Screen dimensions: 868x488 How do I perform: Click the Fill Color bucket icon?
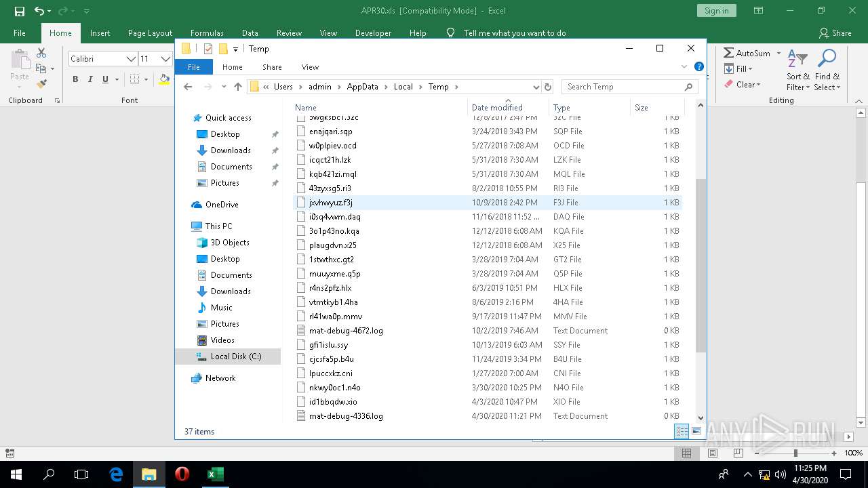(x=164, y=79)
